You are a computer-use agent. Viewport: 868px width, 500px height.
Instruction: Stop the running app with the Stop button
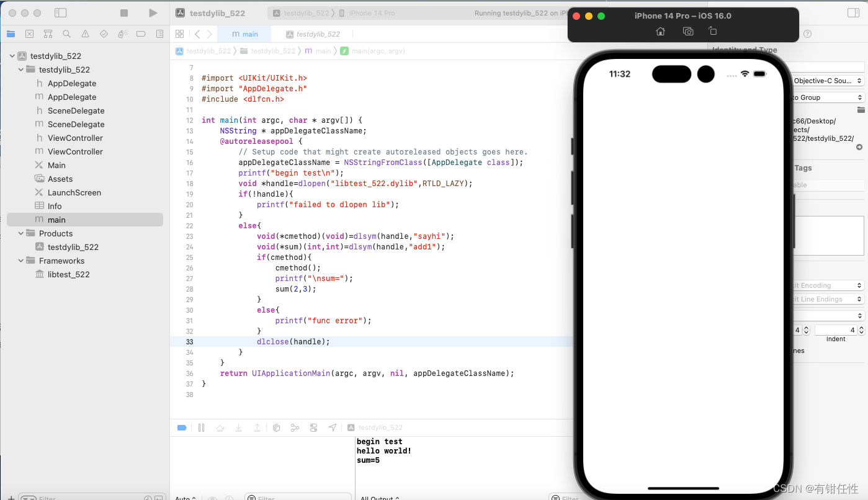123,12
